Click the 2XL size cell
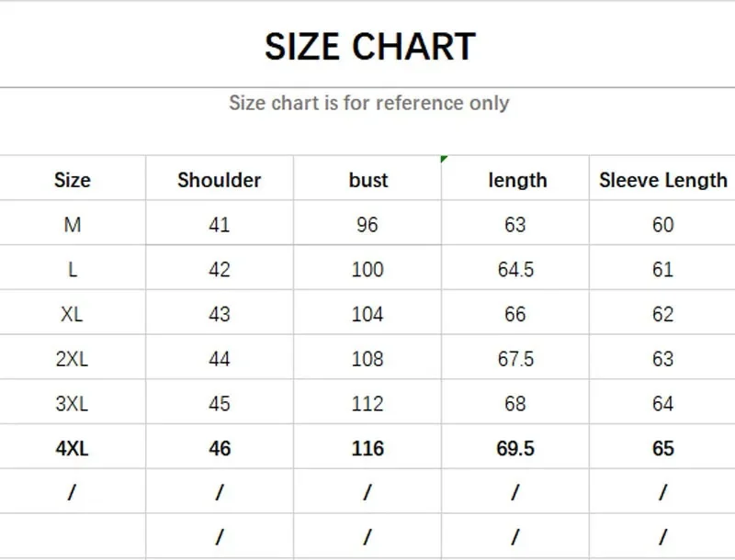 (x=72, y=359)
